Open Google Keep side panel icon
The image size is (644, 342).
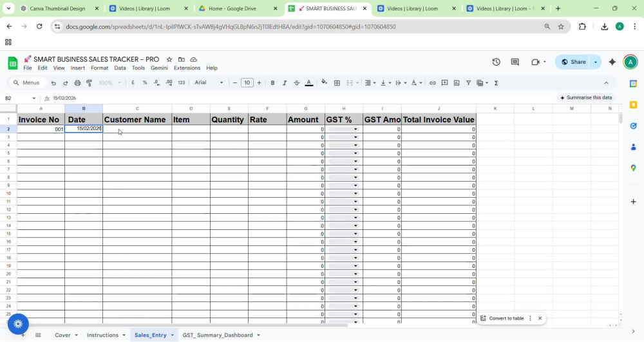633,105
